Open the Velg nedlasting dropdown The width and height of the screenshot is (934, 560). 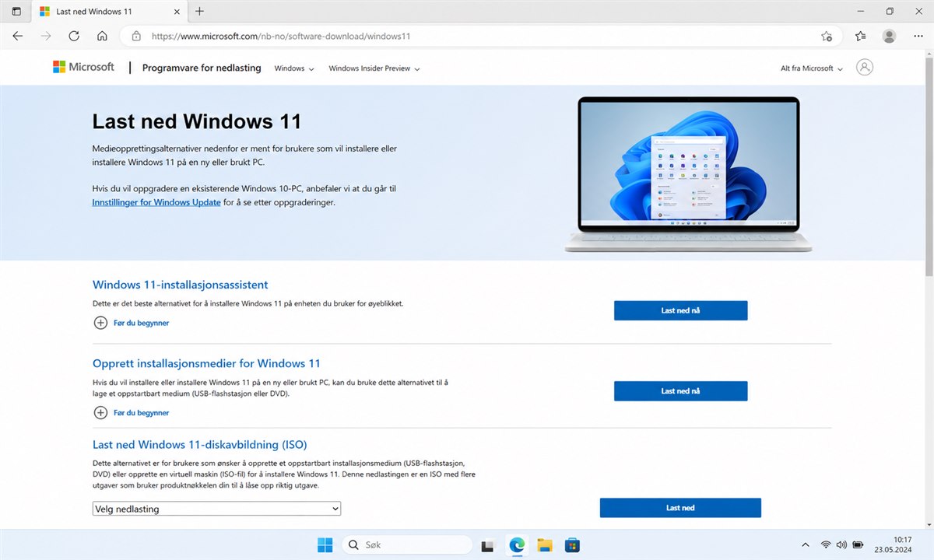pos(216,509)
